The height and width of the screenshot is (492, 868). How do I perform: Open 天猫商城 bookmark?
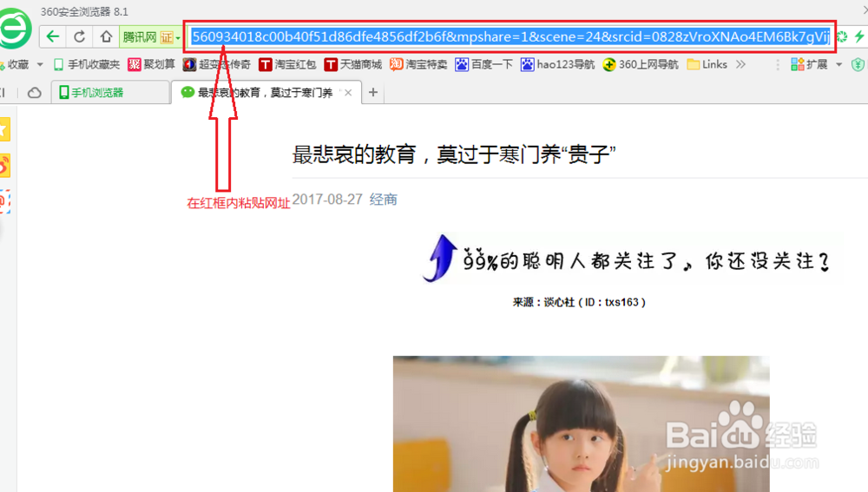[352, 65]
